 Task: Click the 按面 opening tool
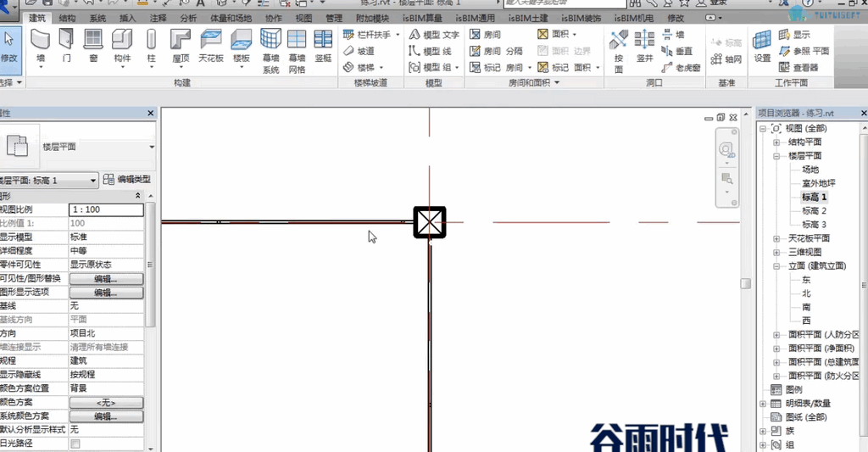point(618,53)
